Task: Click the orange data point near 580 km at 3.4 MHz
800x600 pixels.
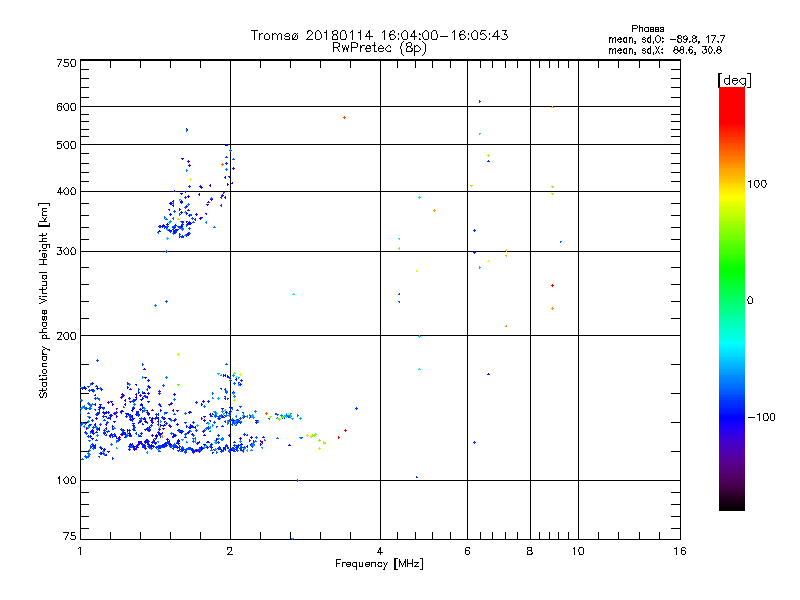Action: pos(344,118)
